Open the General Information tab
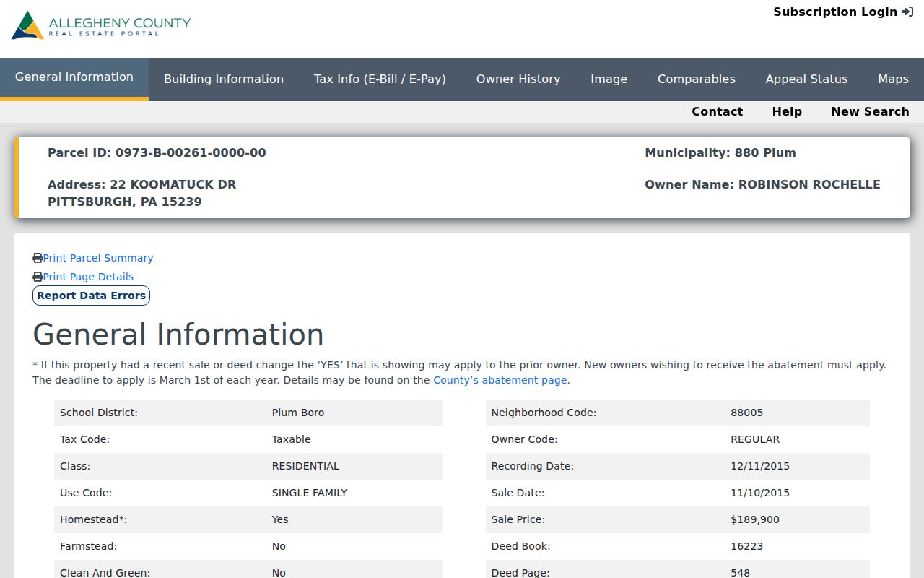 tap(74, 78)
